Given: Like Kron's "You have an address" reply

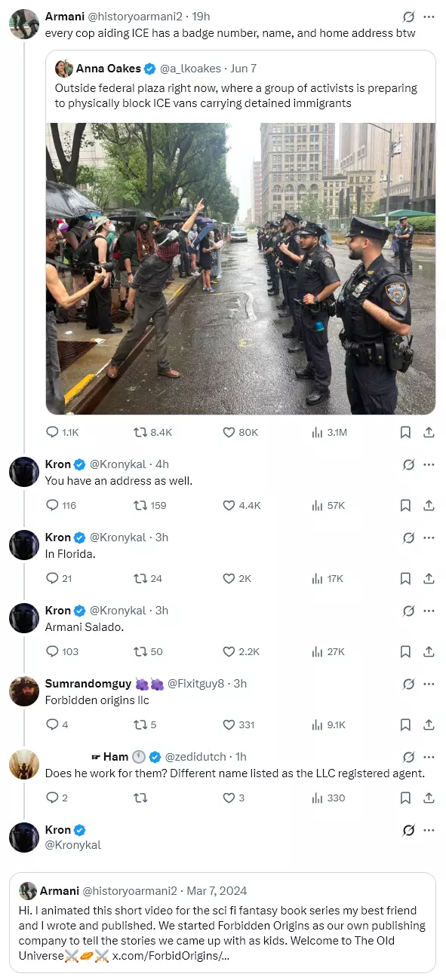Looking at the screenshot, I should (229, 505).
